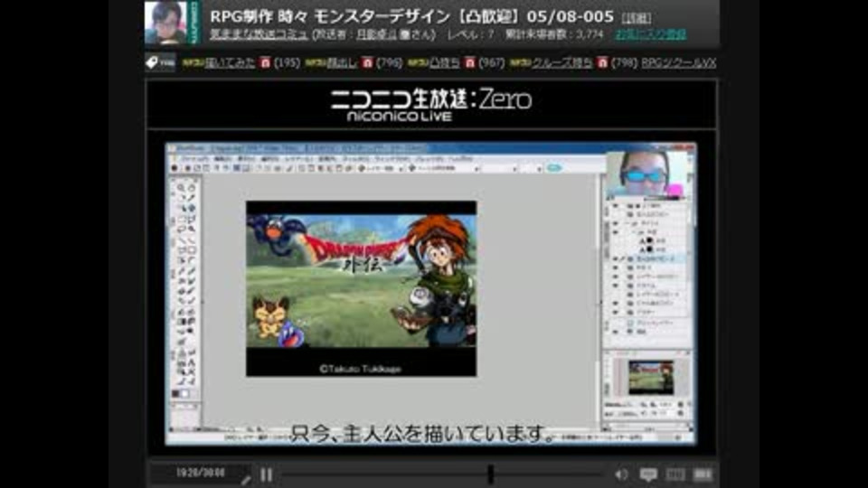The width and height of the screenshot is (868, 488).
Task: Toggle comment display with speech bubble icon
Action: click(x=648, y=474)
